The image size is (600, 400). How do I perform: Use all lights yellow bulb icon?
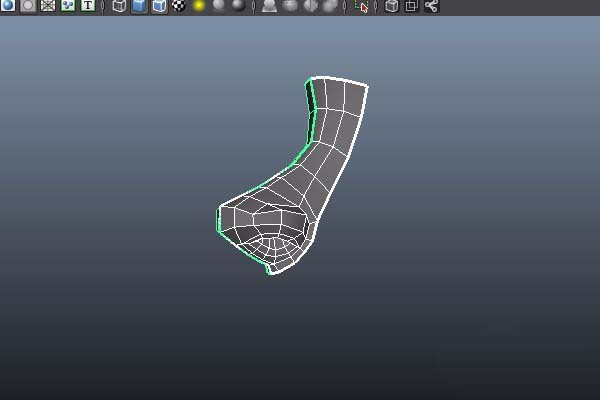coord(199,5)
